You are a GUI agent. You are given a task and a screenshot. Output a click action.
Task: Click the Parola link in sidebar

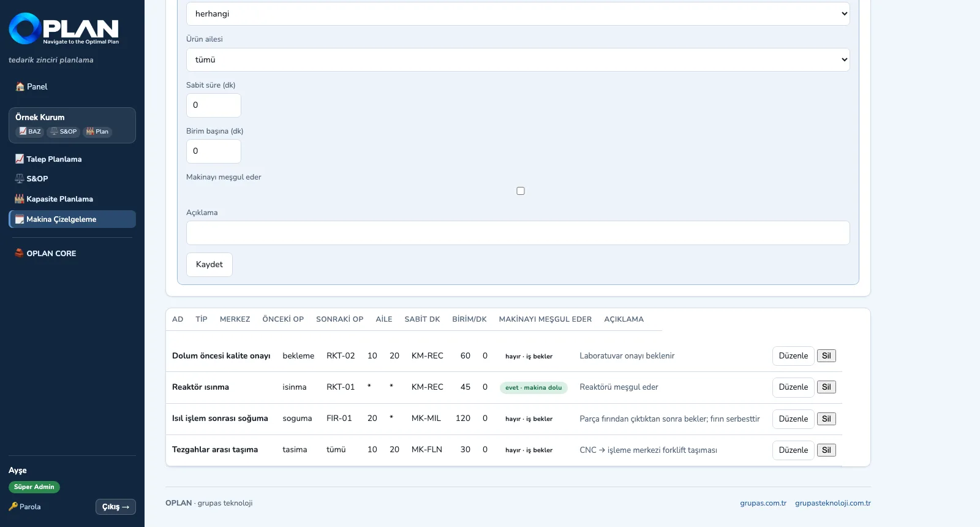coord(25,507)
